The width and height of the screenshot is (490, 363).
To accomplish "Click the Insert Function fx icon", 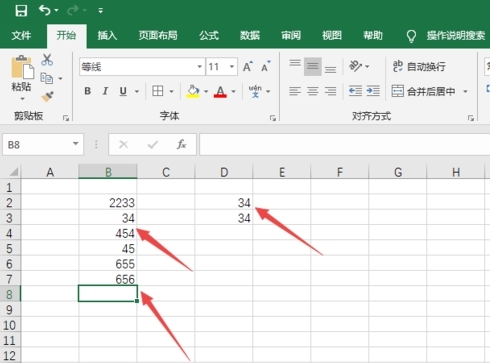I will [x=181, y=144].
